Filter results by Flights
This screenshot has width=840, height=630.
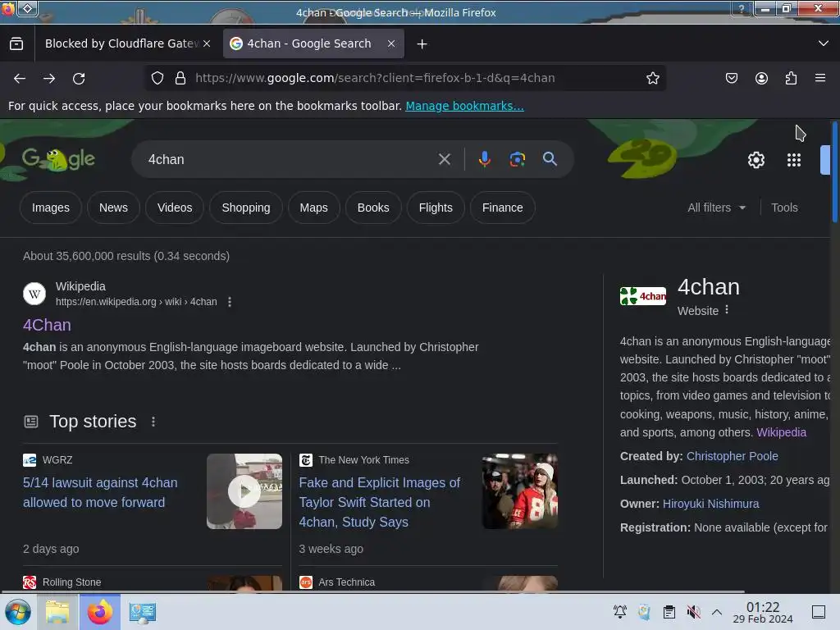[436, 208]
